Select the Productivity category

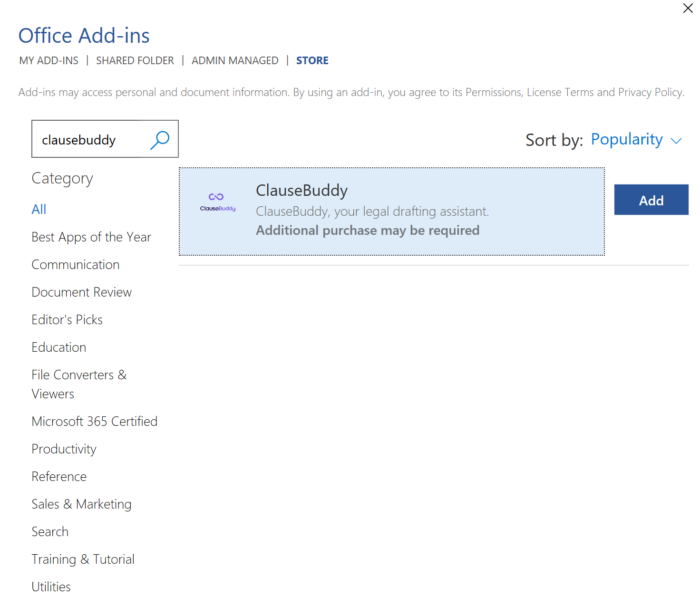click(x=64, y=449)
